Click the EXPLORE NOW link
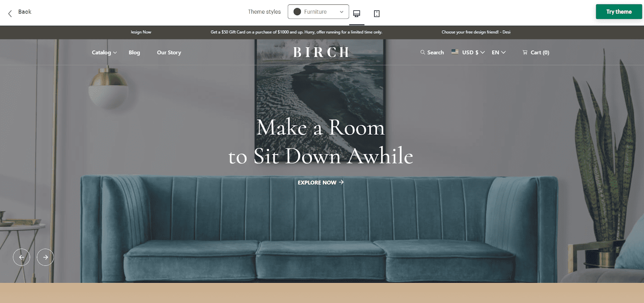Image resolution: width=644 pixels, height=303 pixels. click(321, 183)
